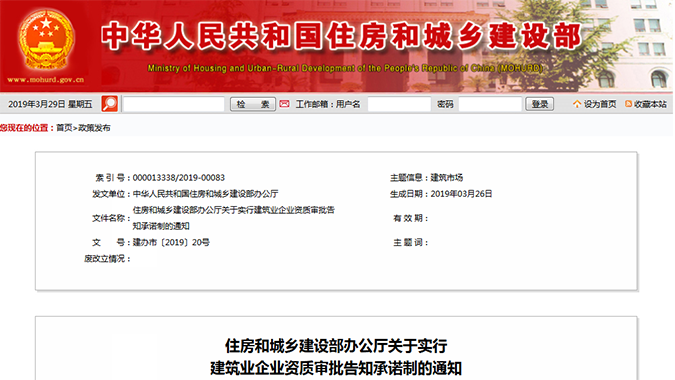Viewport: 675px width, 380px height.
Task: Click the 收藏本站 bookmark icon
Action: point(629,104)
